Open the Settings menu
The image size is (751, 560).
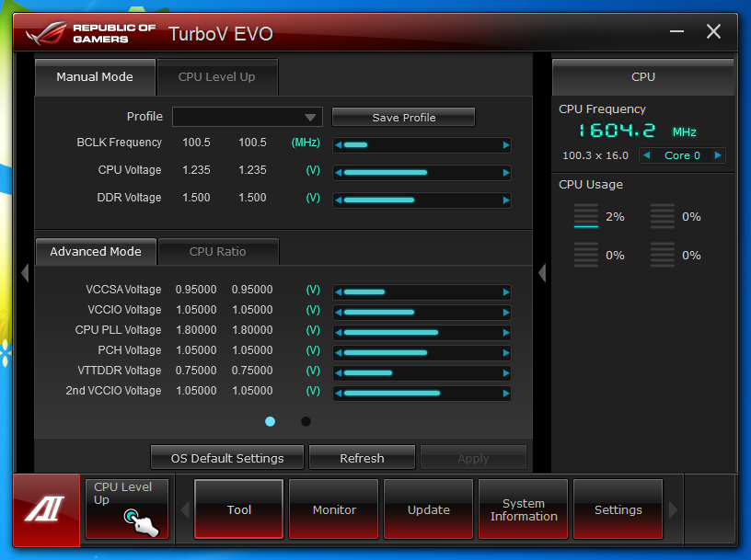[618, 509]
